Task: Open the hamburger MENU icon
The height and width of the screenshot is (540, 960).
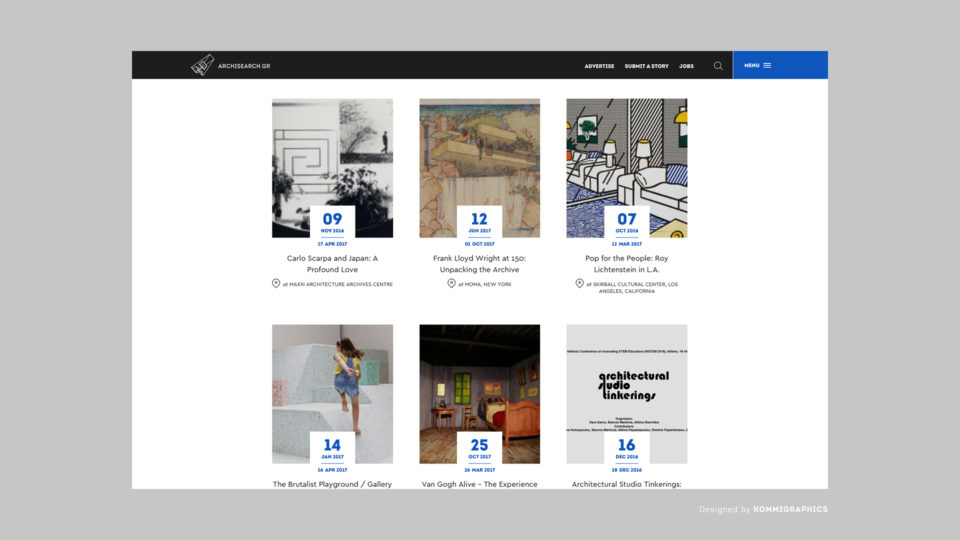Action: (x=767, y=66)
